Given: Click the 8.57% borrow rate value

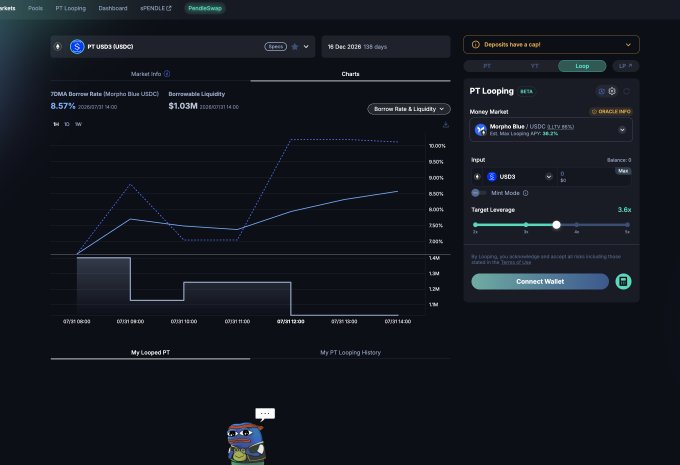Looking at the screenshot, I should (63, 106).
